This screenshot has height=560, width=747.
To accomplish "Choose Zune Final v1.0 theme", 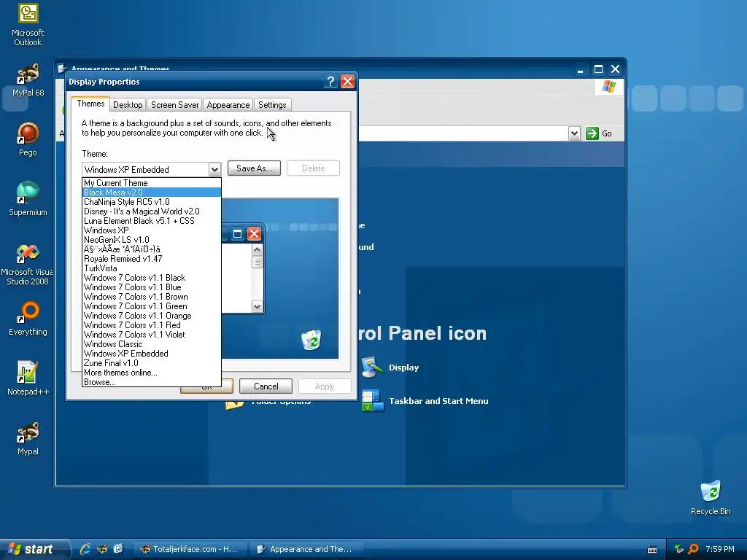I will (152, 363).
